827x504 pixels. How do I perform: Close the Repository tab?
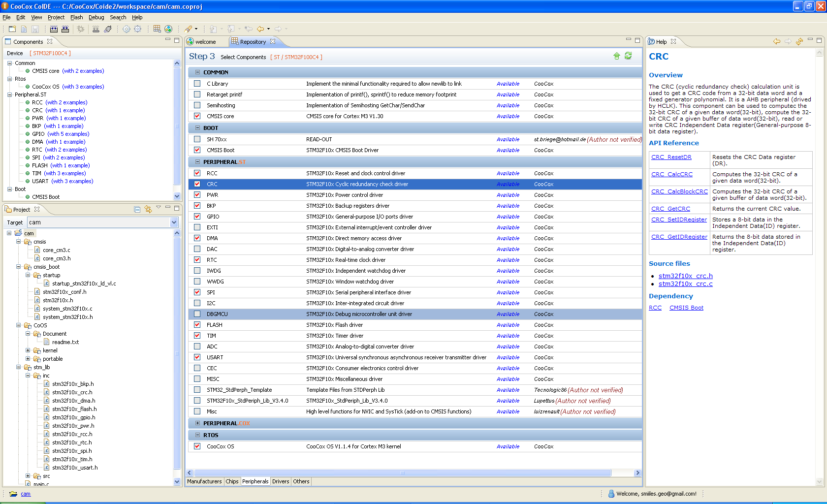[x=273, y=41]
